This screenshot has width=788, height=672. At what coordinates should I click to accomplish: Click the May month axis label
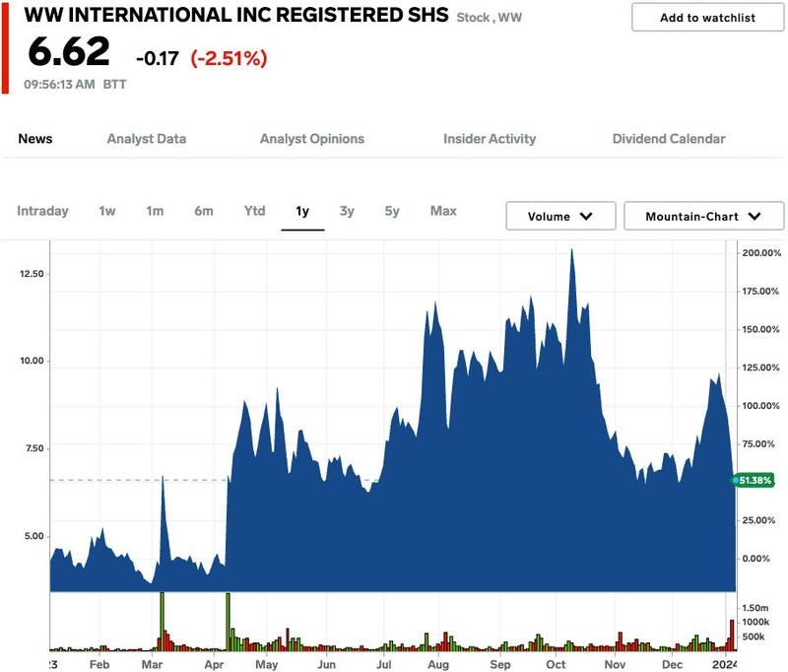[x=266, y=664]
